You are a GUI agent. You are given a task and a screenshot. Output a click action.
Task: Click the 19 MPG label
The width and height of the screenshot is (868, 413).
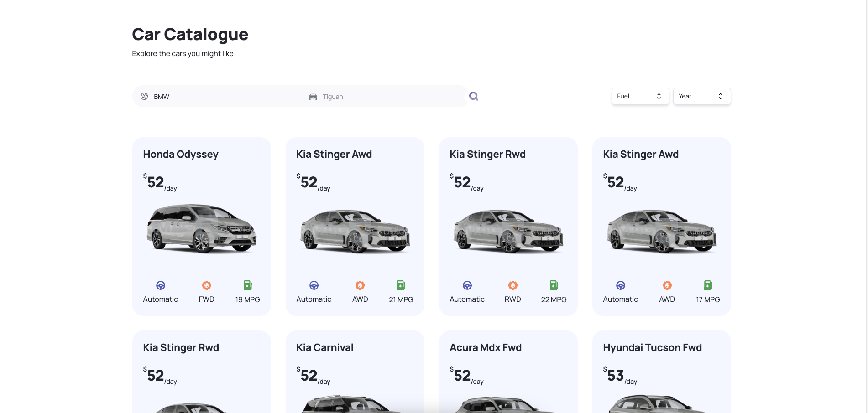click(x=248, y=299)
